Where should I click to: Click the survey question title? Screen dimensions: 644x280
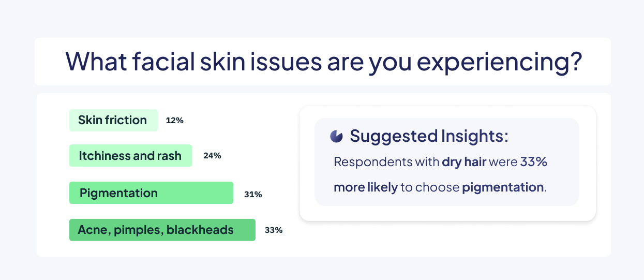[x=324, y=62]
